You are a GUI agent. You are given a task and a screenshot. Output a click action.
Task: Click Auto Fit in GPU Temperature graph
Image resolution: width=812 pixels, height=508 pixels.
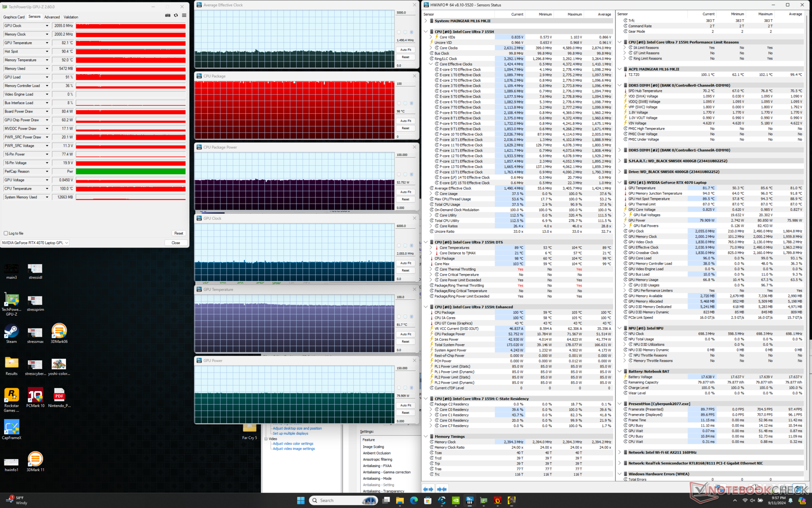[406, 334]
